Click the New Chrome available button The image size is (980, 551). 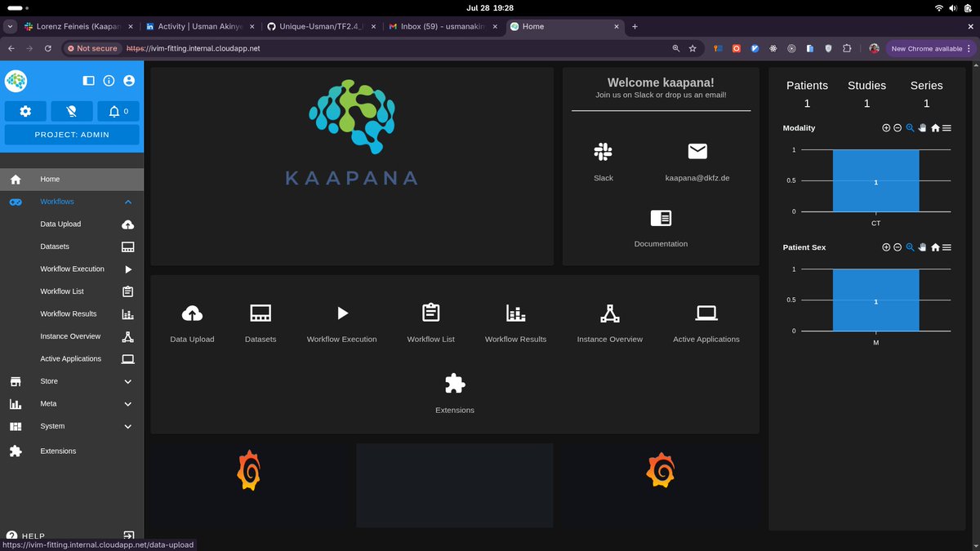click(x=930, y=48)
